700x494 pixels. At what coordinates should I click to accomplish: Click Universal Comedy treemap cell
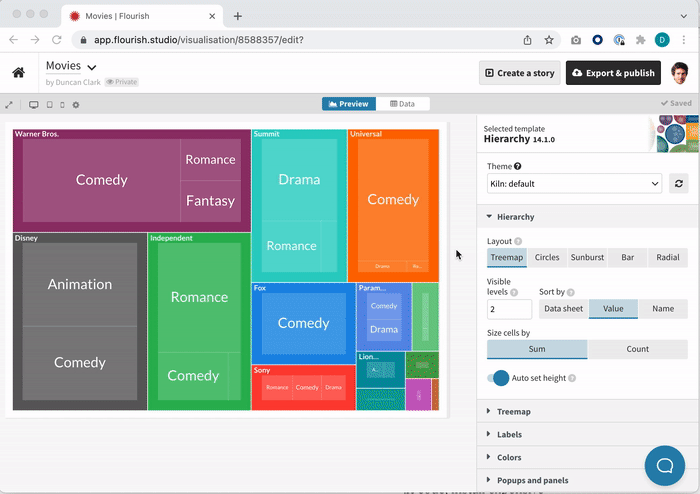(393, 199)
